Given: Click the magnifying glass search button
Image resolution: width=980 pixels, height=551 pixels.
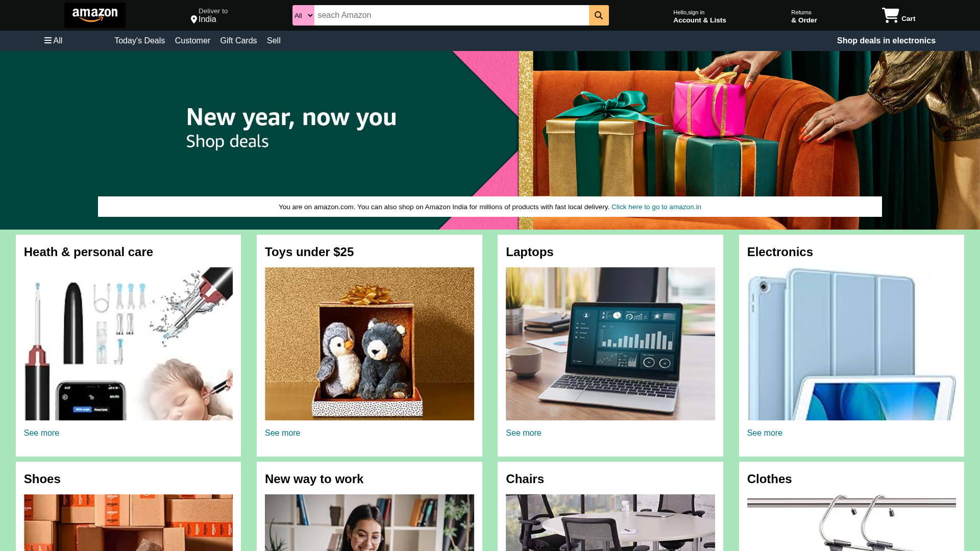Looking at the screenshot, I should point(599,15).
